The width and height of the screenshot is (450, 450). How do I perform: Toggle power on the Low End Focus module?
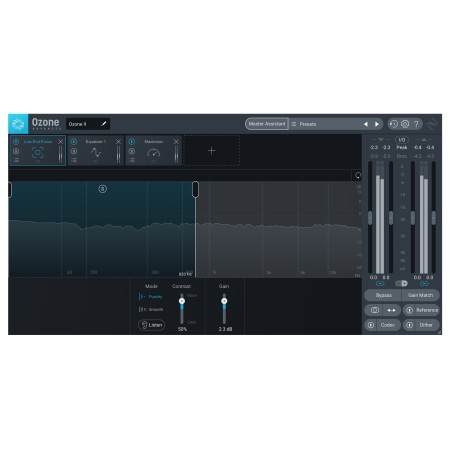tap(16, 142)
